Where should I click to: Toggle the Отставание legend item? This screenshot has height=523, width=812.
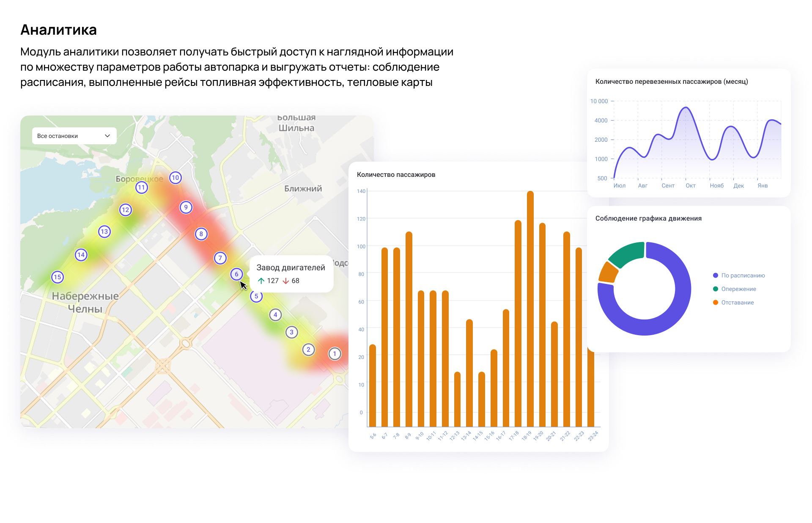click(737, 303)
